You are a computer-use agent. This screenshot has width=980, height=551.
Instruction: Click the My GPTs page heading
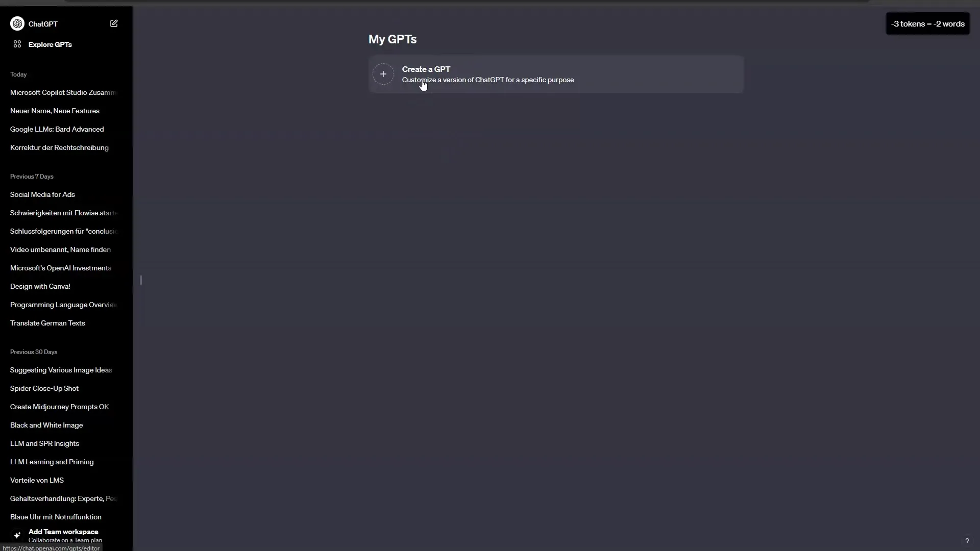click(393, 38)
